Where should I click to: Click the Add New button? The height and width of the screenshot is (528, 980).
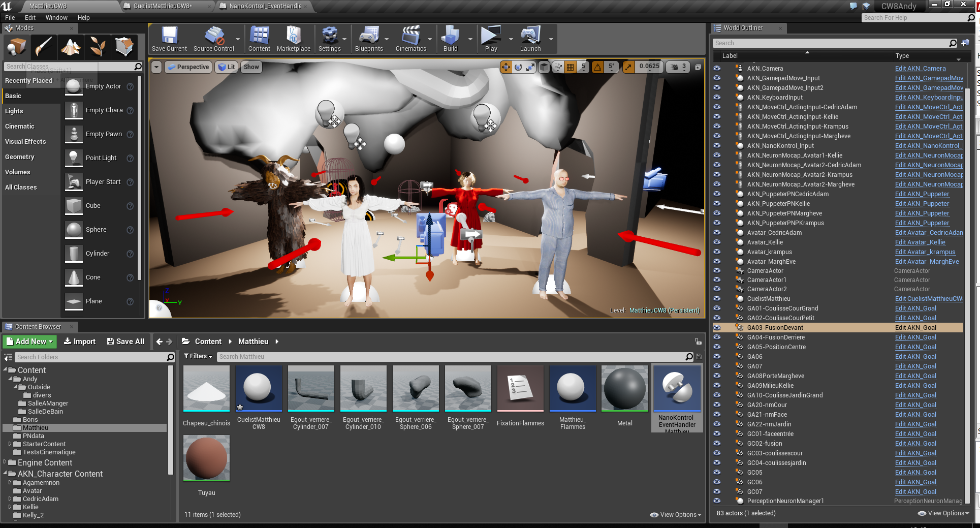pos(30,341)
